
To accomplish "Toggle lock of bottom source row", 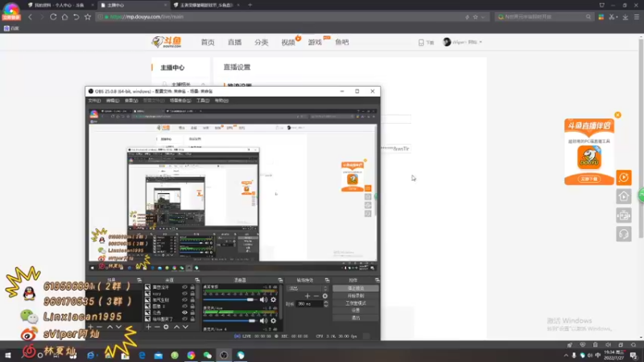I will (x=192, y=319).
